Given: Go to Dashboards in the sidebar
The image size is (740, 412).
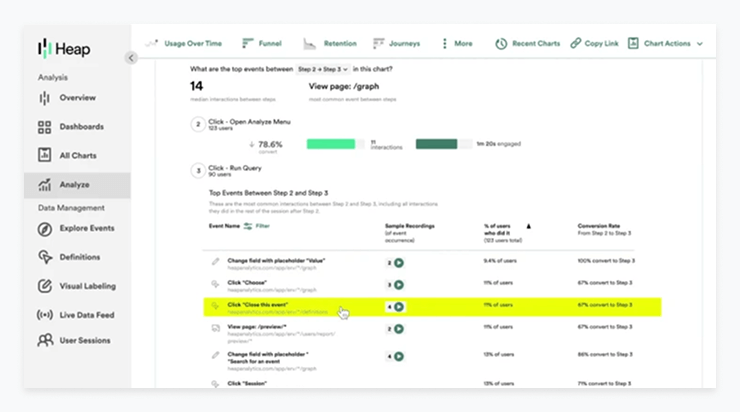Looking at the screenshot, I should coord(80,127).
